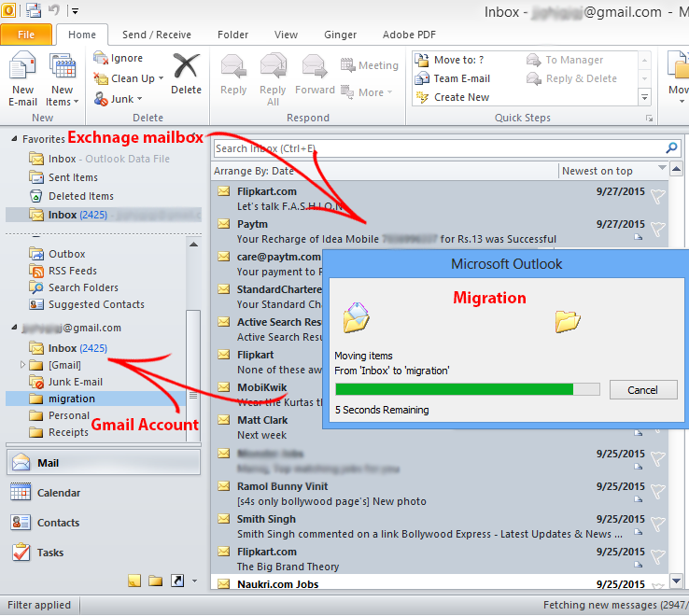The width and height of the screenshot is (689, 616).
Task: Open Quick Steps dialog launcher
Action: [x=649, y=119]
